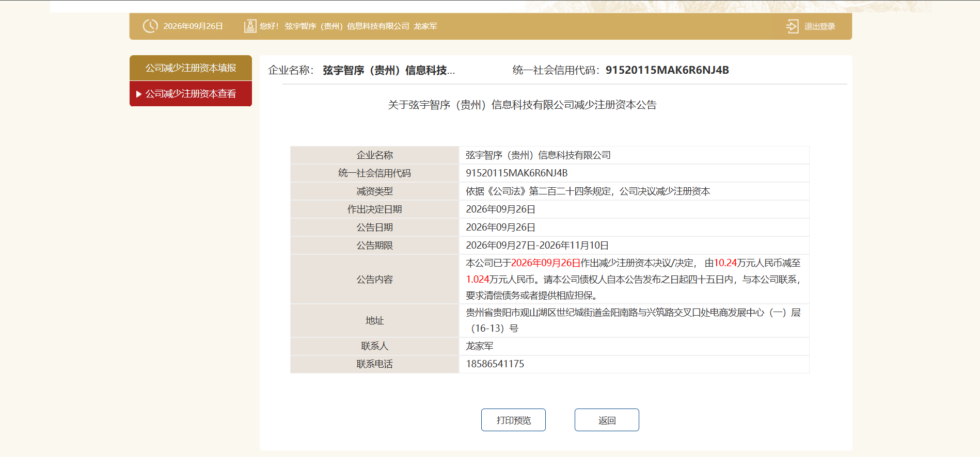This screenshot has height=457, width=980.
Task: Click red amount 1.024 in announcement content
Action: pyautogui.click(x=478, y=280)
